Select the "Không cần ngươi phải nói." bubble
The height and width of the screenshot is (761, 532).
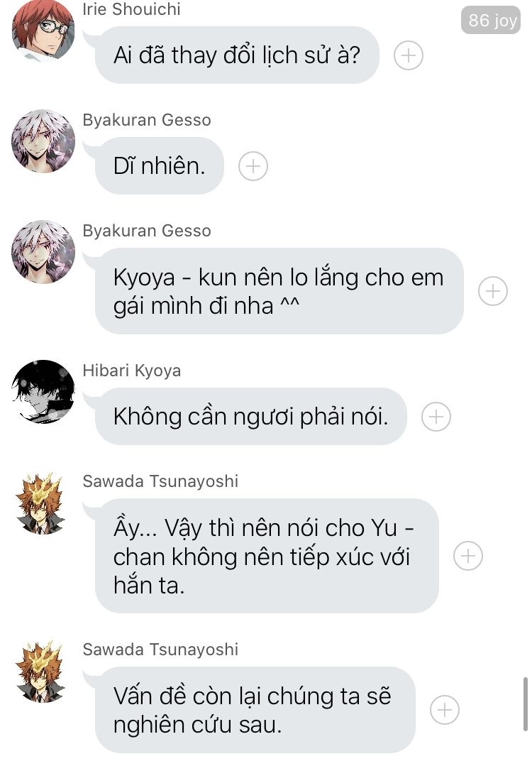click(x=250, y=417)
